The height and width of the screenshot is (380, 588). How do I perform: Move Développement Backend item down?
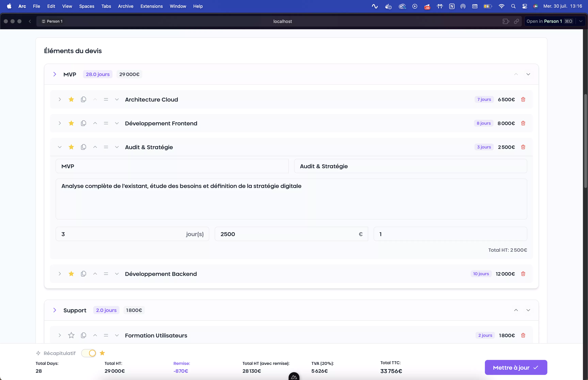click(x=117, y=274)
